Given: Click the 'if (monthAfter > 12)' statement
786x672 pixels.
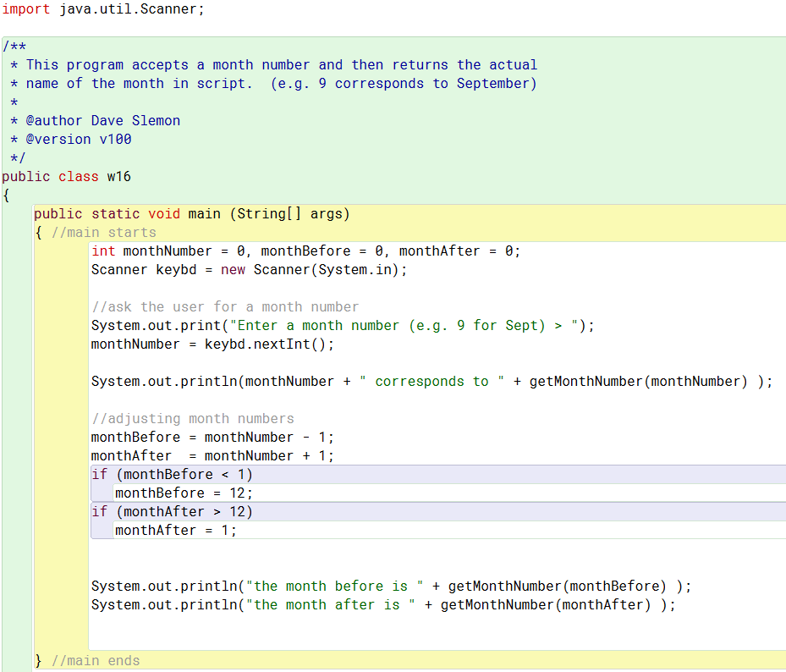Looking at the screenshot, I should (172, 512).
